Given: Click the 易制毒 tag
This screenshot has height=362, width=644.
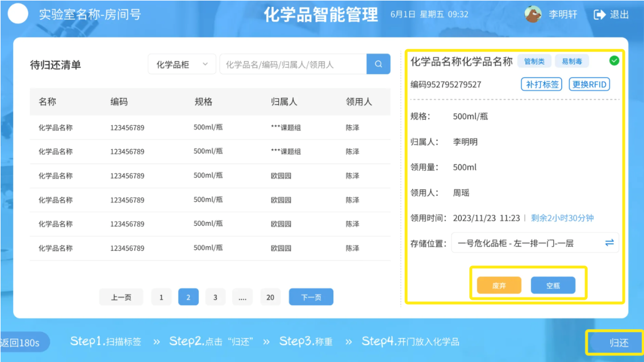Looking at the screenshot, I should click(572, 61).
